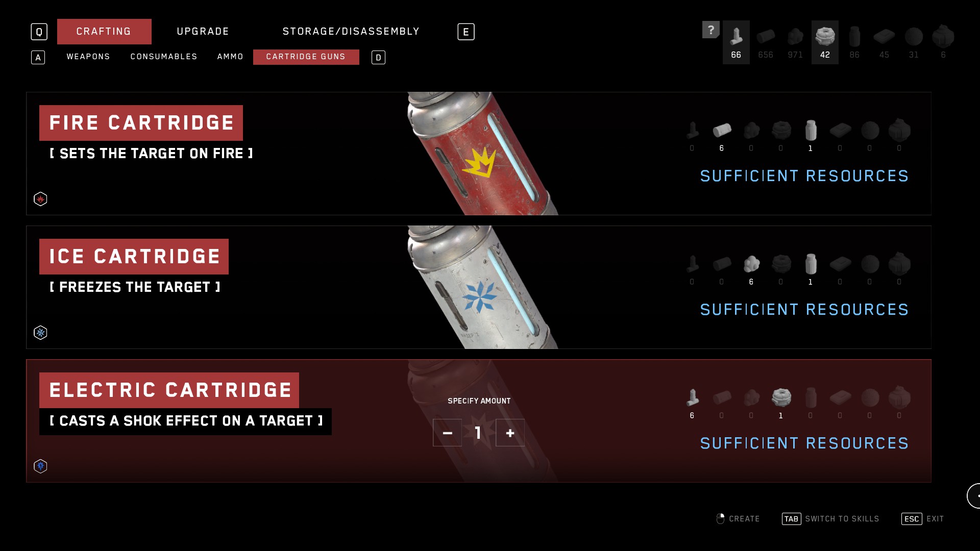This screenshot has height=551, width=980.
Task: Click the specify amount input field
Action: [479, 433]
